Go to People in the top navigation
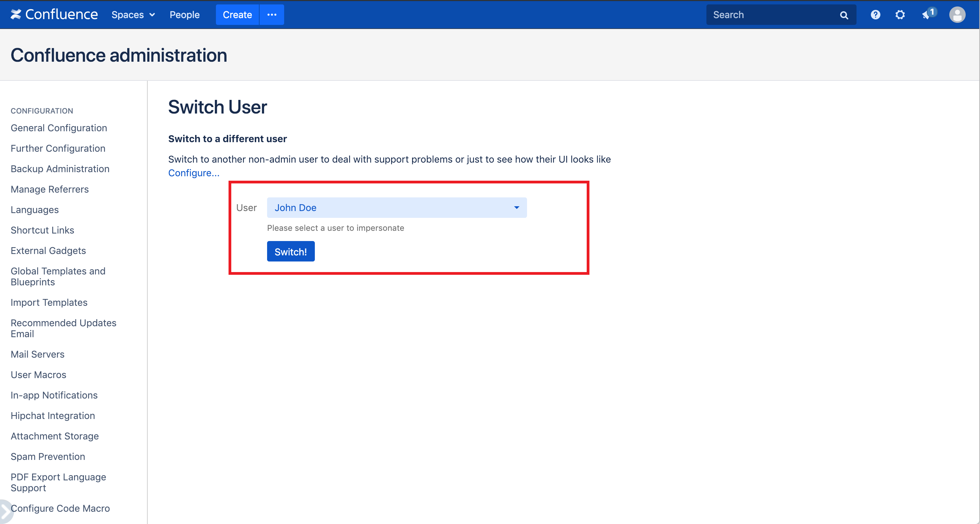980x524 pixels. 185,14
